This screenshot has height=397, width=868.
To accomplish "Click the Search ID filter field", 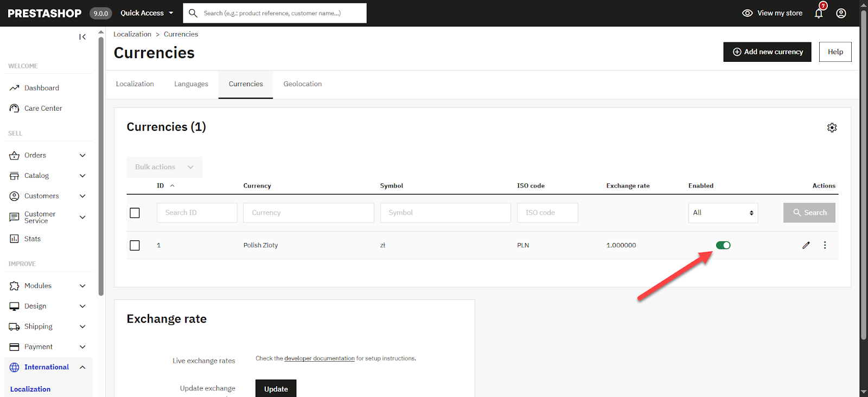I will [x=197, y=213].
